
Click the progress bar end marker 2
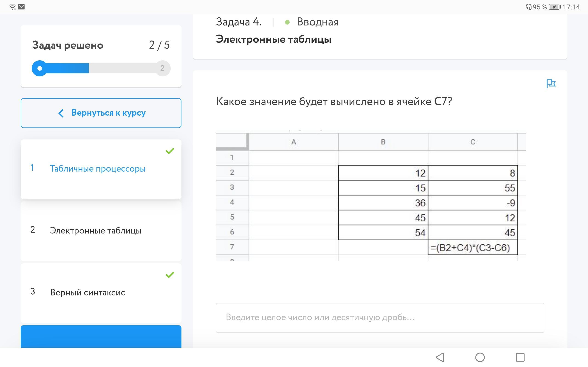(x=162, y=68)
